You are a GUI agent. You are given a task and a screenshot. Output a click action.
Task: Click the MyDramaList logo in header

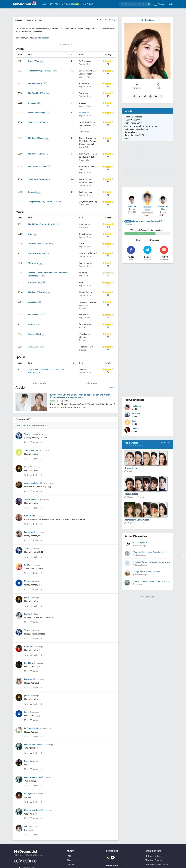[25, 4]
